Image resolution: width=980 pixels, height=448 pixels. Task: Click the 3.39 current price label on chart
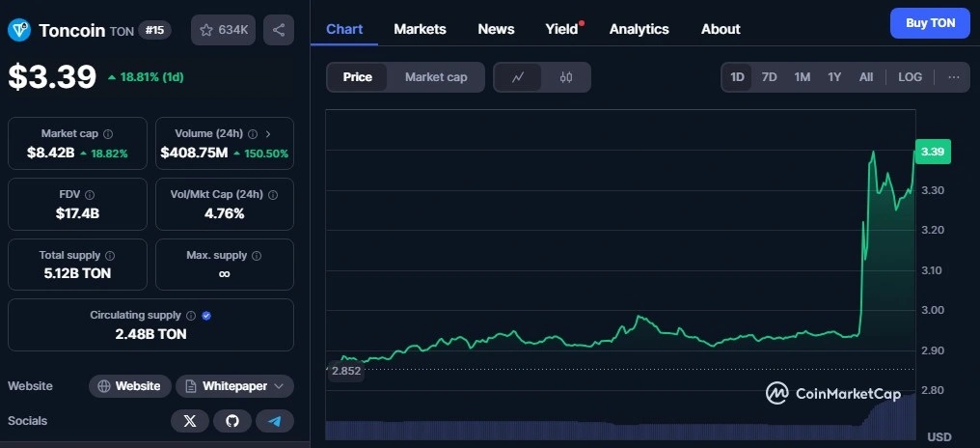pos(933,152)
